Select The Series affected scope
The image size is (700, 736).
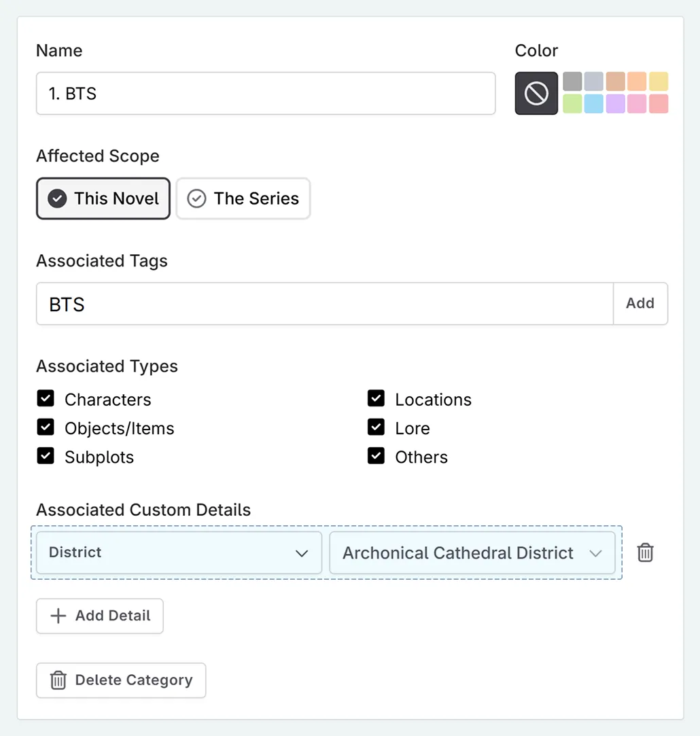coord(243,198)
